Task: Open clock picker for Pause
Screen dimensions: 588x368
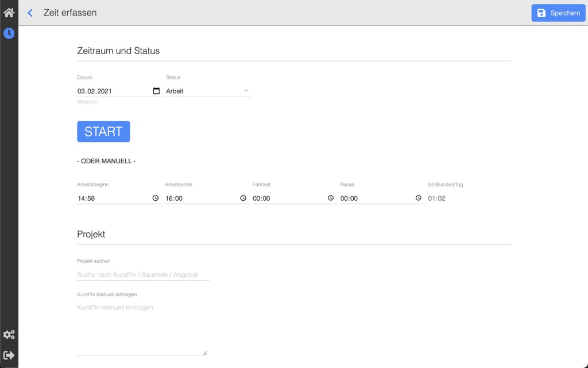Action: [x=418, y=198]
